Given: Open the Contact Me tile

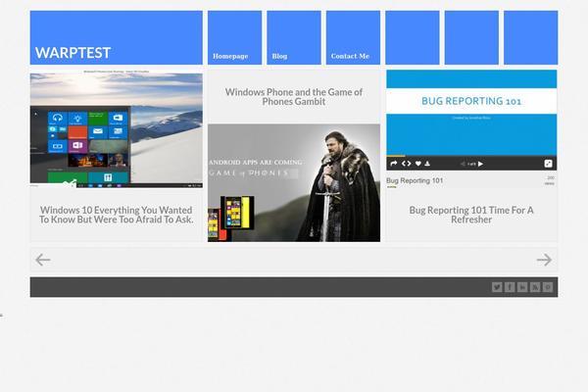Looking at the screenshot, I should coord(353,37).
